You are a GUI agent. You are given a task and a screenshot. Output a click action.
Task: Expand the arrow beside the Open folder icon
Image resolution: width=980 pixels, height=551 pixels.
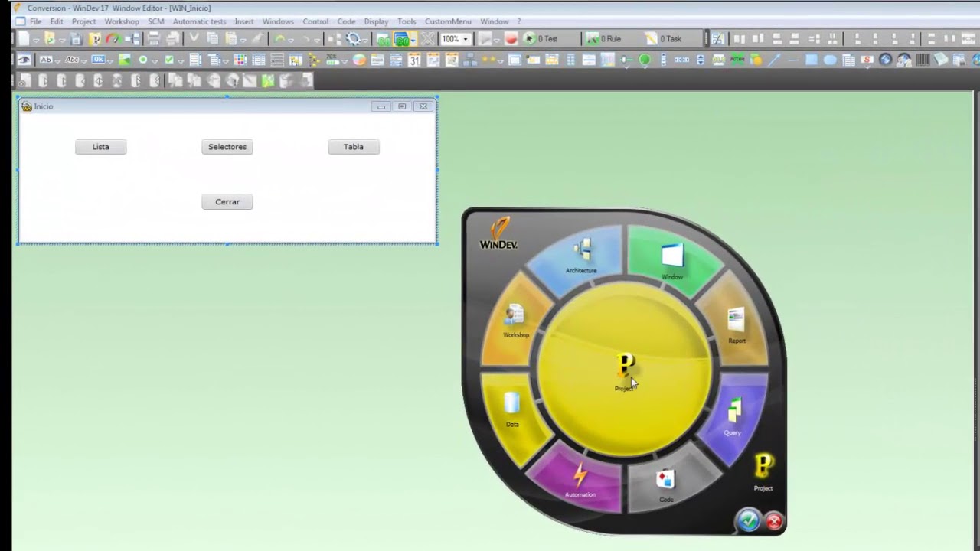coord(62,41)
